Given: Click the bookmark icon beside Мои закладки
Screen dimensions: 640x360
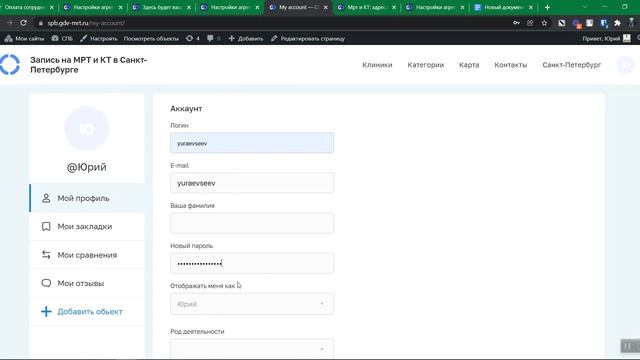Looking at the screenshot, I should point(46,227).
